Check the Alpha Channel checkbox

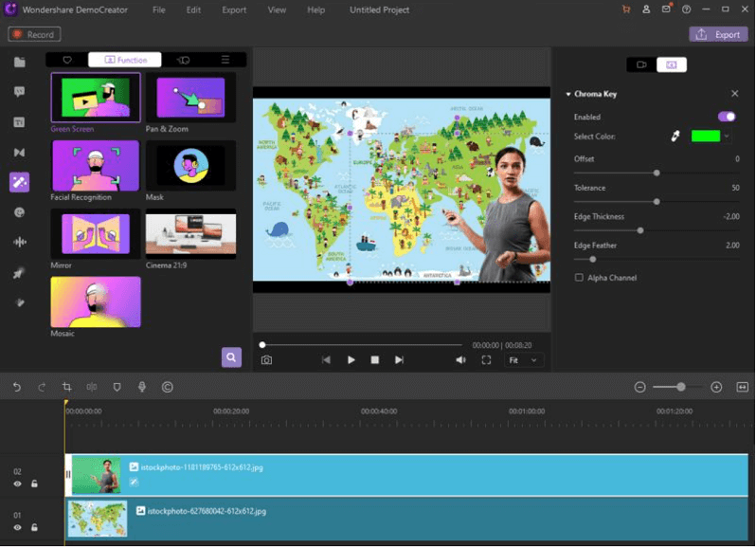click(x=579, y=278)
